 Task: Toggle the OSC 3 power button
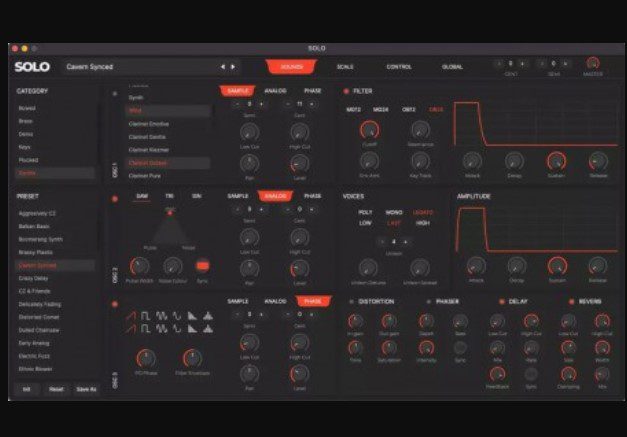point(115,304)
